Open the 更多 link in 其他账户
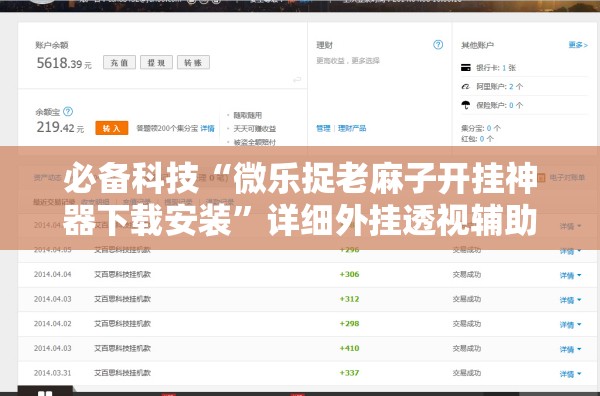Screen dimensions: 600x396 point(578,45)
